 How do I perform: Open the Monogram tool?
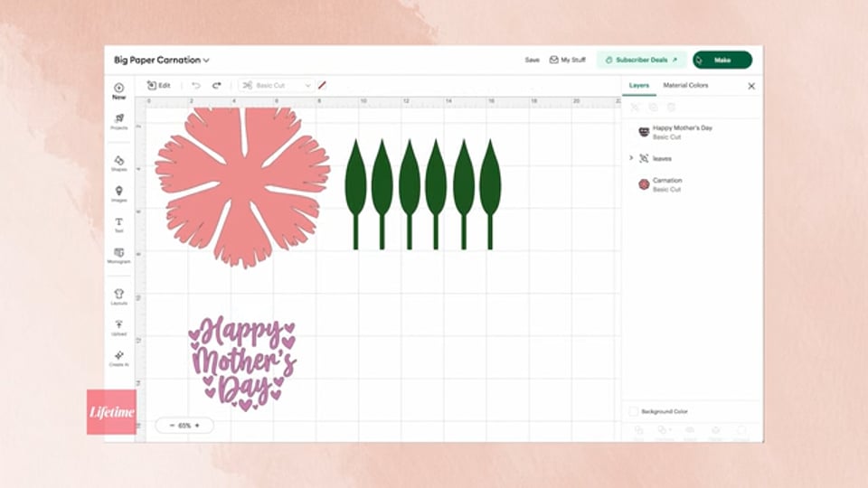pyautogui.click(x=119, y=256)
